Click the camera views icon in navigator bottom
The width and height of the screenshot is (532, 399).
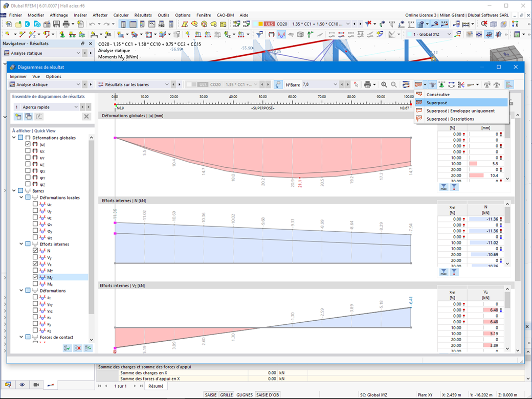coord(36,385)
